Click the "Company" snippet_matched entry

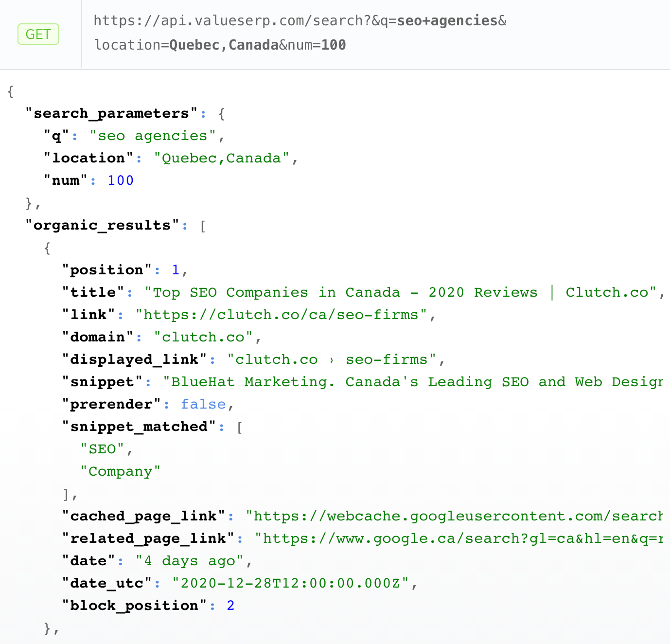120,471
